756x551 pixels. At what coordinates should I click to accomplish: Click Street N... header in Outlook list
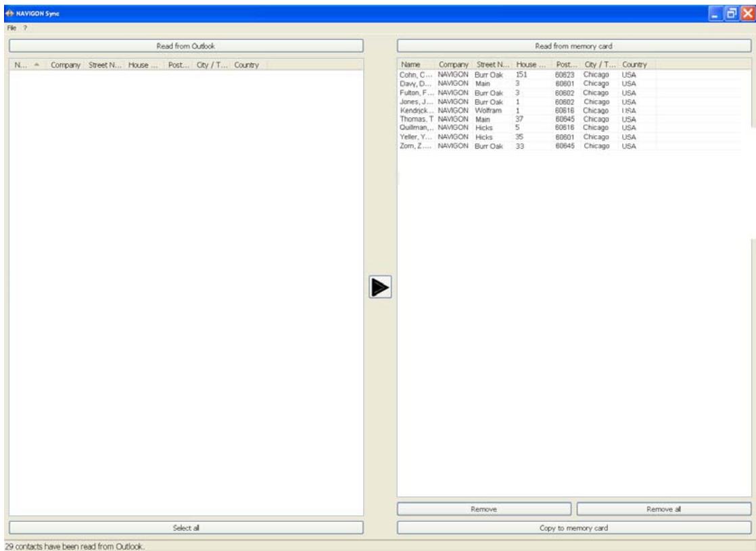(105, 65)
